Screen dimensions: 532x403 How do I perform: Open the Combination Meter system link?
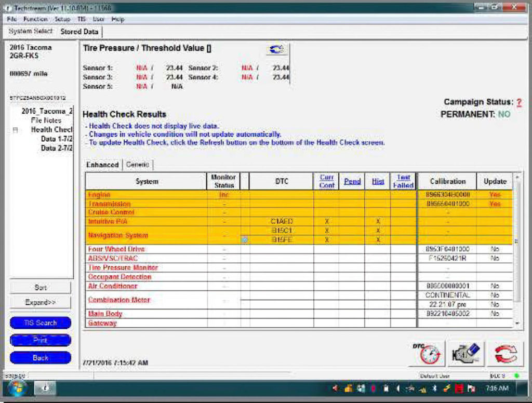(x=119, y=300)
